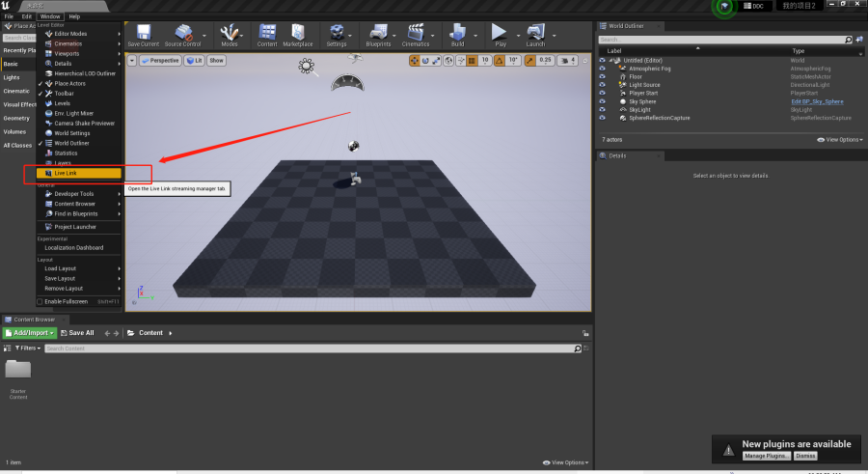
Task: Open the Marketplace toolbar icon
Action: tap(298, 36)
